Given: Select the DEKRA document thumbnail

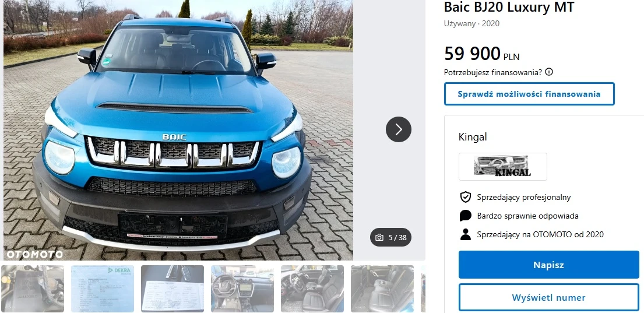Looking at the screenshot, I should pyautogui.click(x=103, y=289).
